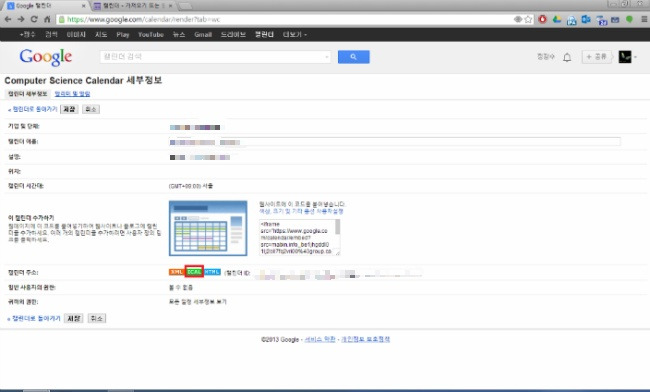This screenshot has width=650, height=392.
Task: Go back with the browser back arrow
Action: tap(8, 19)
